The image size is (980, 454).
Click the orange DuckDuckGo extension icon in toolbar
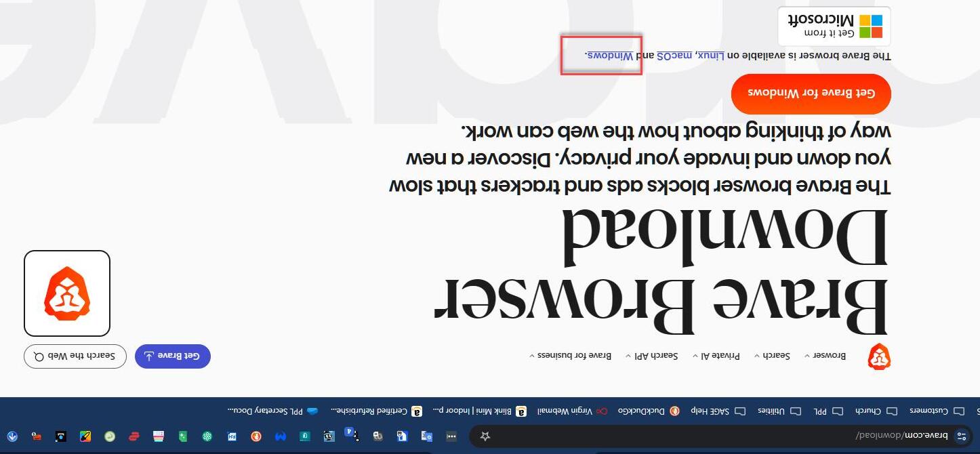(x=256, y=436)
